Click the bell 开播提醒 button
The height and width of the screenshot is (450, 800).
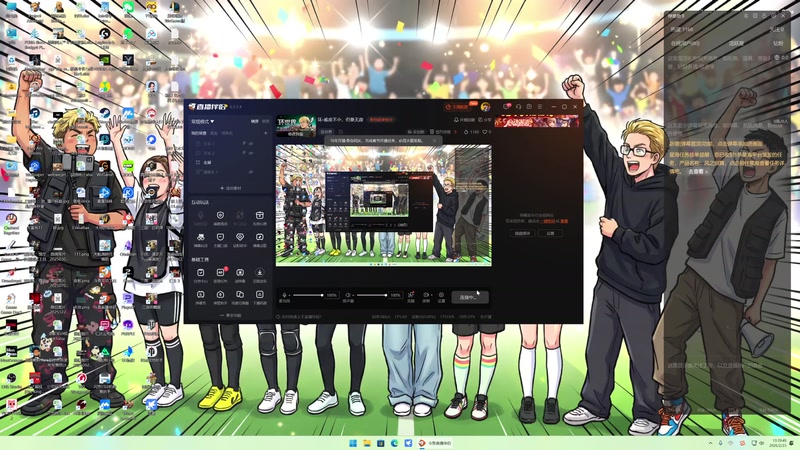coord(464,120)
